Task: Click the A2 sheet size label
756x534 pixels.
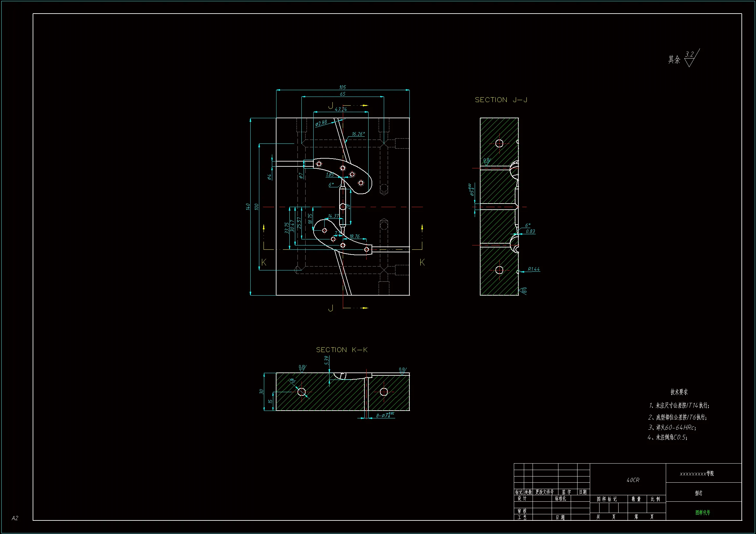Action: 15,518
